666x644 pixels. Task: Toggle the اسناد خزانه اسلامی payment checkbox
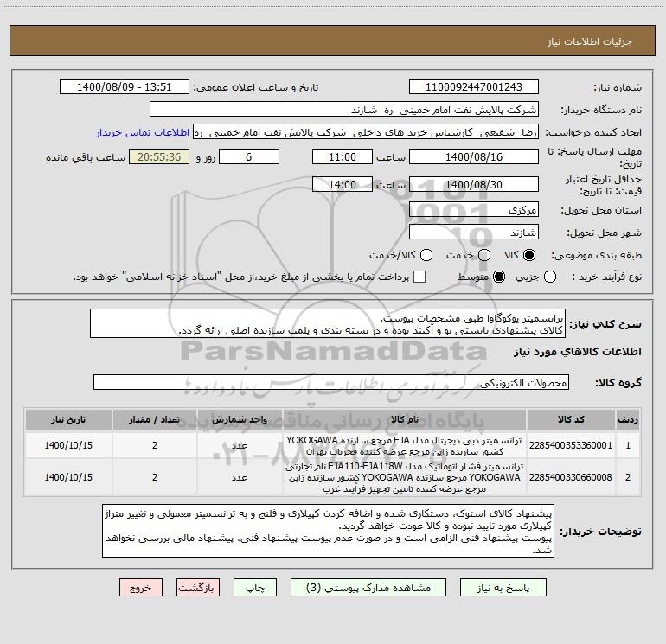419,277
